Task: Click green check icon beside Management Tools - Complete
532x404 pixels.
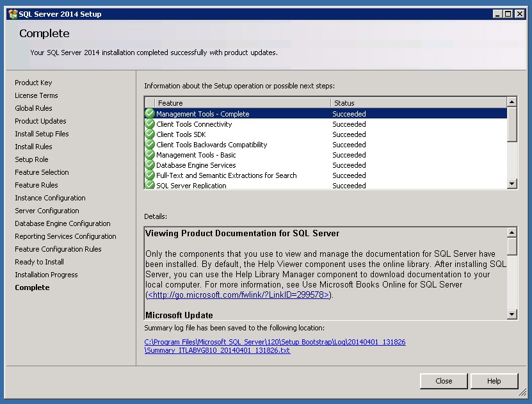Action: 150,114
